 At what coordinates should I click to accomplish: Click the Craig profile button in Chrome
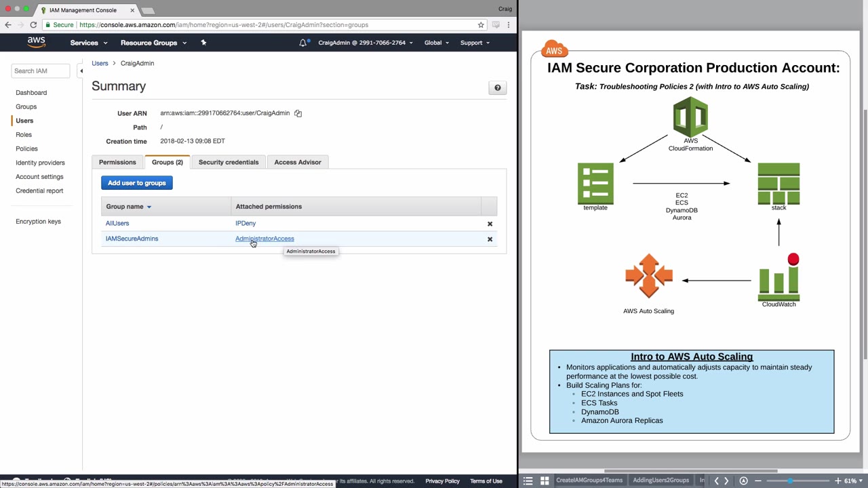click(x=505, y=9)
